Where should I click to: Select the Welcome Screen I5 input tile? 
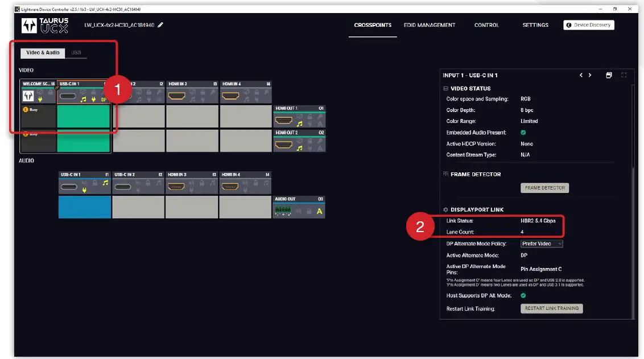pos(39,92)
